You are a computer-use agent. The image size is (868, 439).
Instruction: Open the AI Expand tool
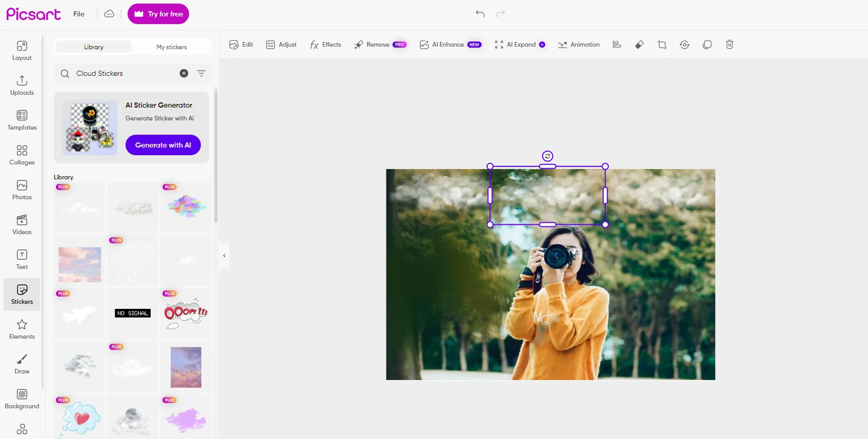pyautogui.click(x=520, y=45)
